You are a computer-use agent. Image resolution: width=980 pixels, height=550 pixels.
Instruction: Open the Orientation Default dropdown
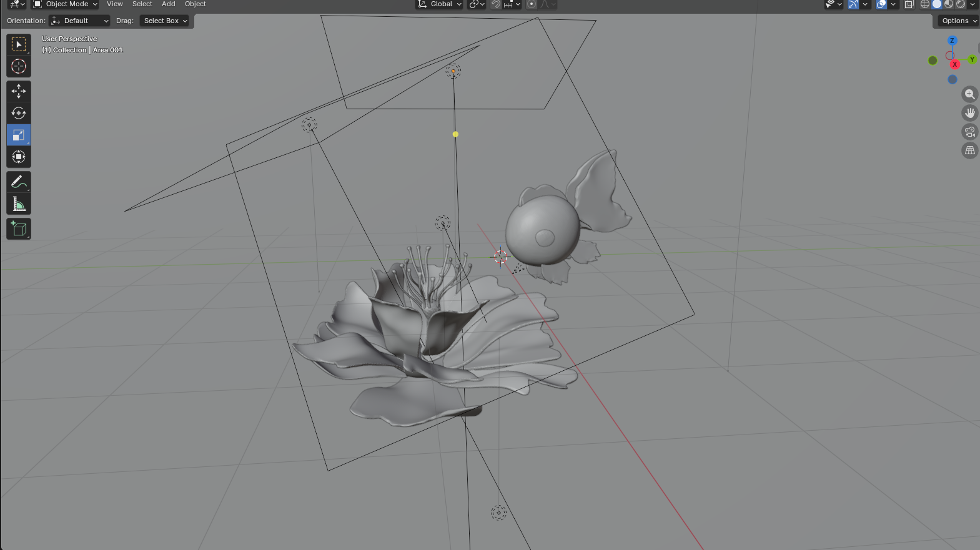pyautogui.click(x=79, y=21)
